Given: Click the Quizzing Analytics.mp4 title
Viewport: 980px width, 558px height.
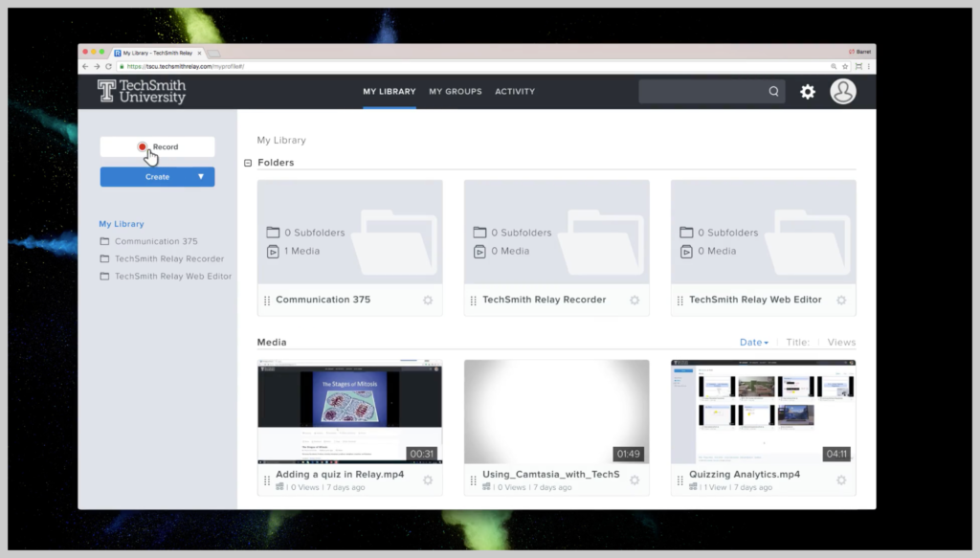Looking at the screenshot, I should [745, 475].
